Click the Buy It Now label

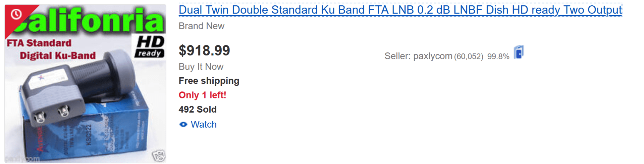click(201, 67)
